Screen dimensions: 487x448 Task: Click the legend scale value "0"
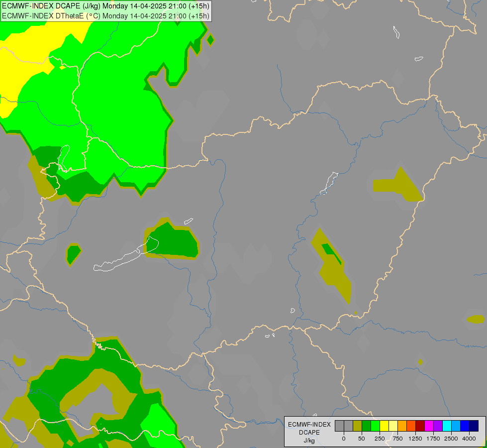pos(344,439)
